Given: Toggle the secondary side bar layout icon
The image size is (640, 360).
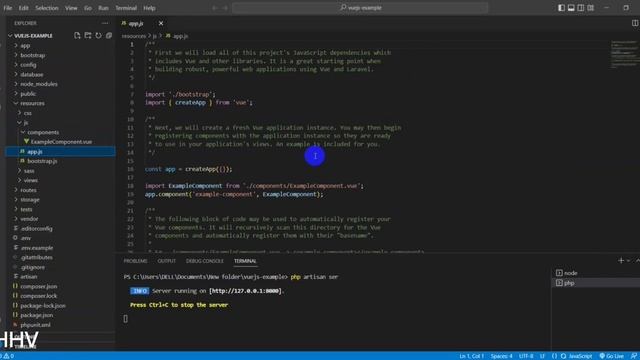Looking at the screenshot, I should [580, 8].
